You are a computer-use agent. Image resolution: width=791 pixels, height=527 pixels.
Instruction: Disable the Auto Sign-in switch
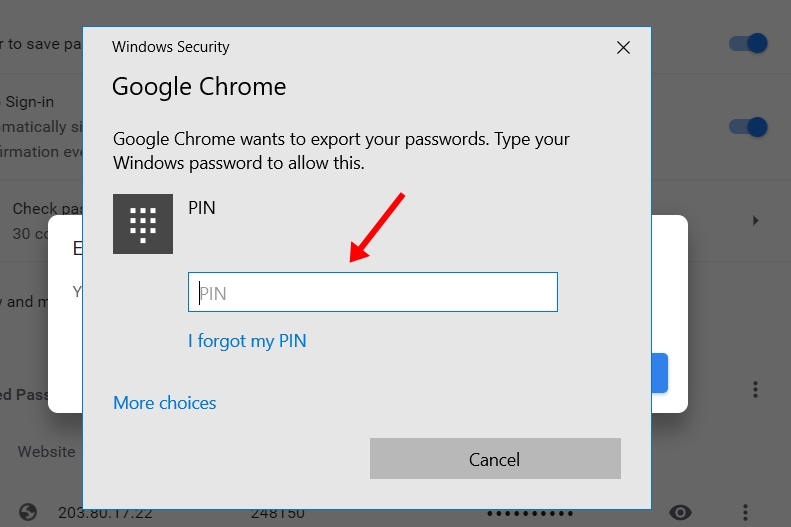(x=748, y=127)
